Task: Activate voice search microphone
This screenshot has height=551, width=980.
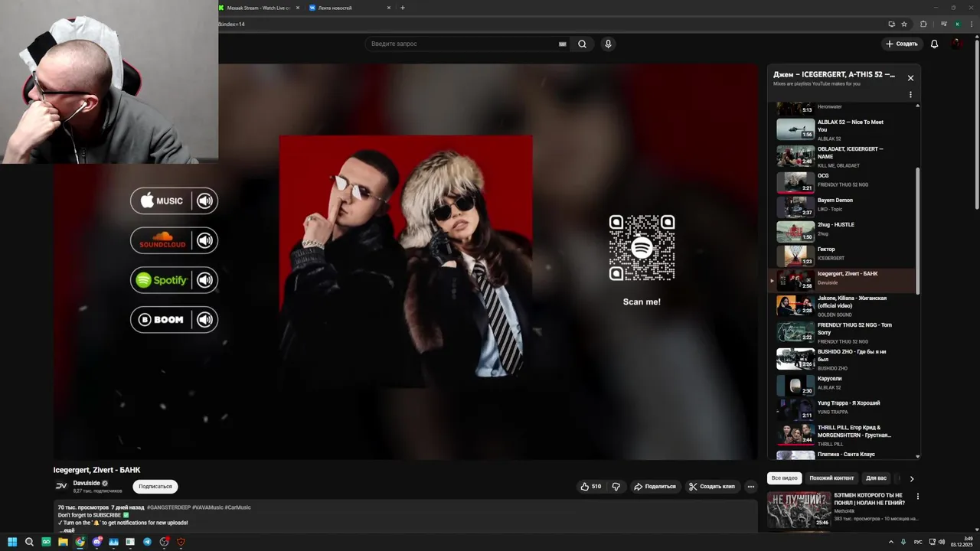Action: [608, 44]
